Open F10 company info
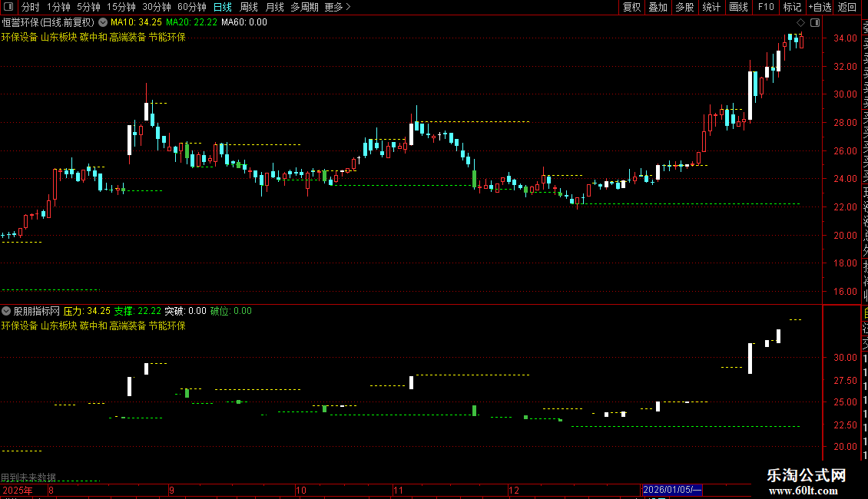 (x=766, y=7)
